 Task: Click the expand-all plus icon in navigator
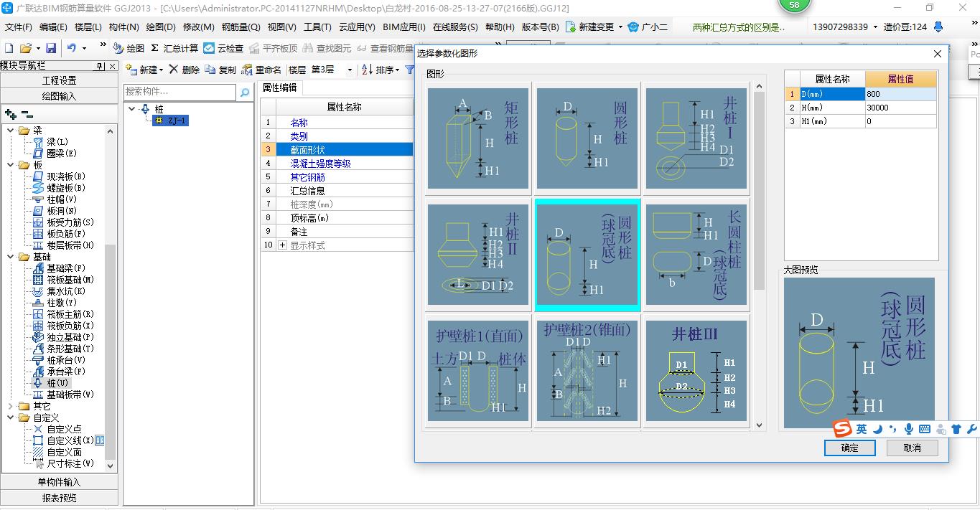(11, 114)
